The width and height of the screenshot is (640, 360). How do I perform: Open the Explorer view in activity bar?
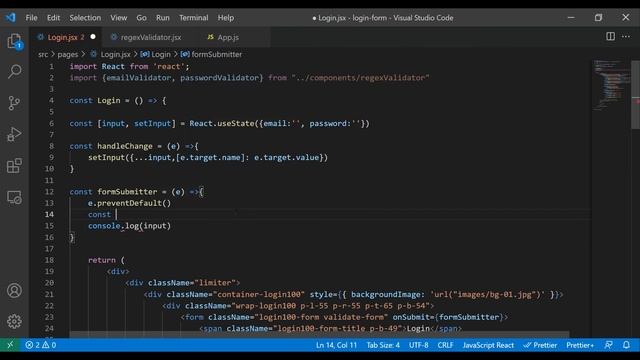[14, 41]
